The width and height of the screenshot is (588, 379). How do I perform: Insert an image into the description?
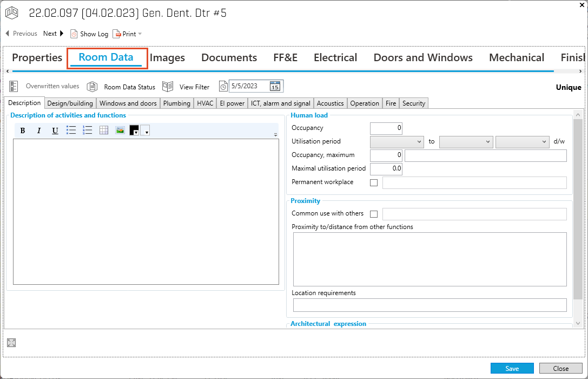click(120, 130)
